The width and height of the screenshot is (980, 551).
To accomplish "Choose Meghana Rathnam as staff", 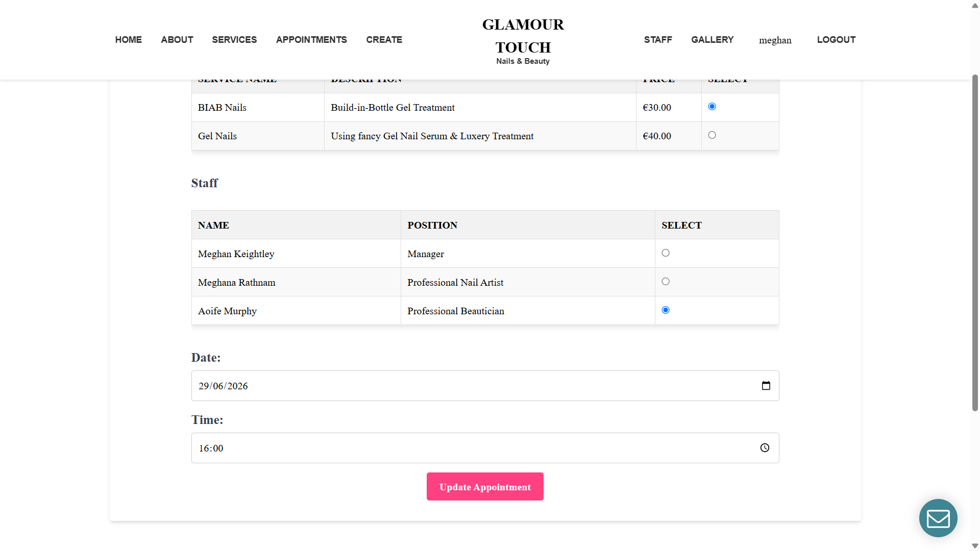I will click(666, 282).
